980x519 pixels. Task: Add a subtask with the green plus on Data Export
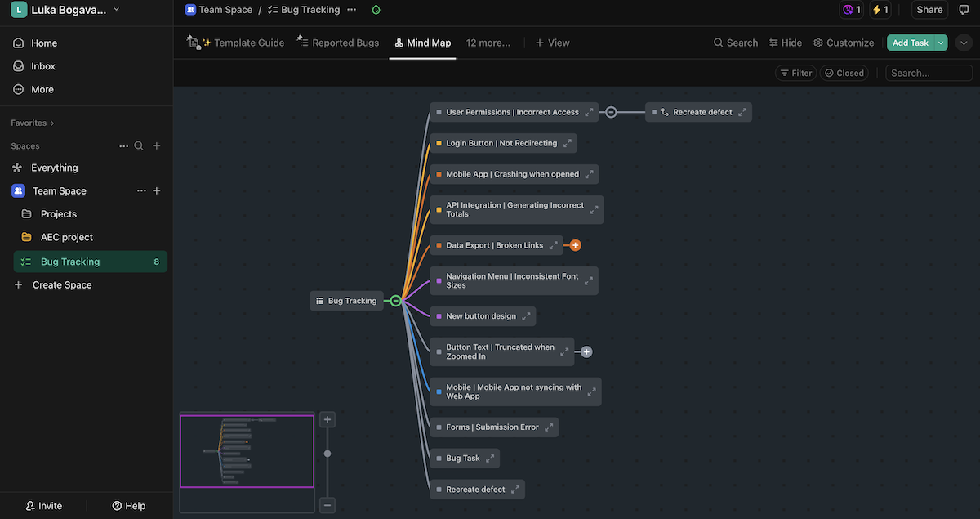575,244
